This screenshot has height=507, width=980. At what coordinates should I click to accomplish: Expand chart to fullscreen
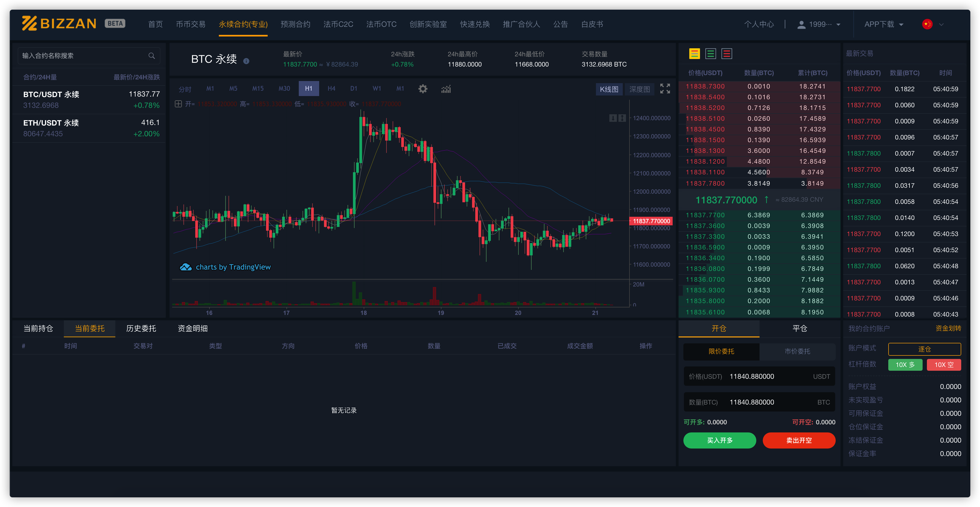(665, 89)
